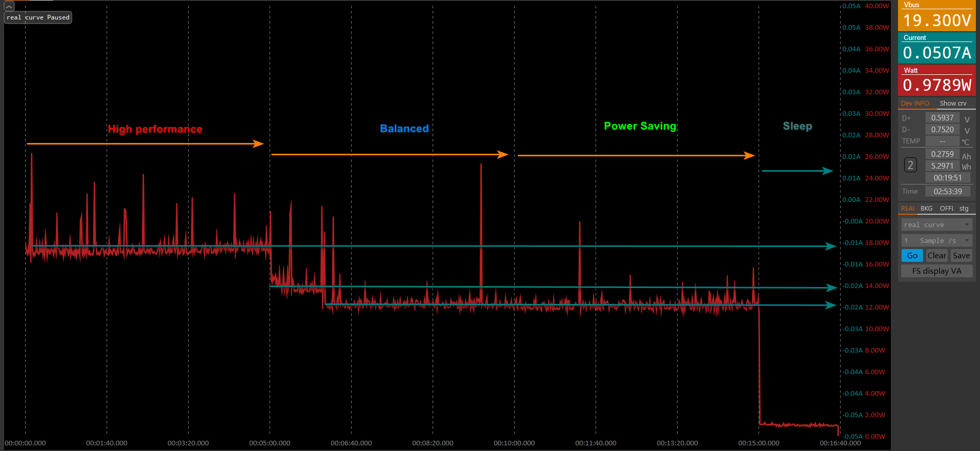The width and height of the screenshot is (980, 451).
Task: Toggle the FS display VA button
Action: point(936,271)
